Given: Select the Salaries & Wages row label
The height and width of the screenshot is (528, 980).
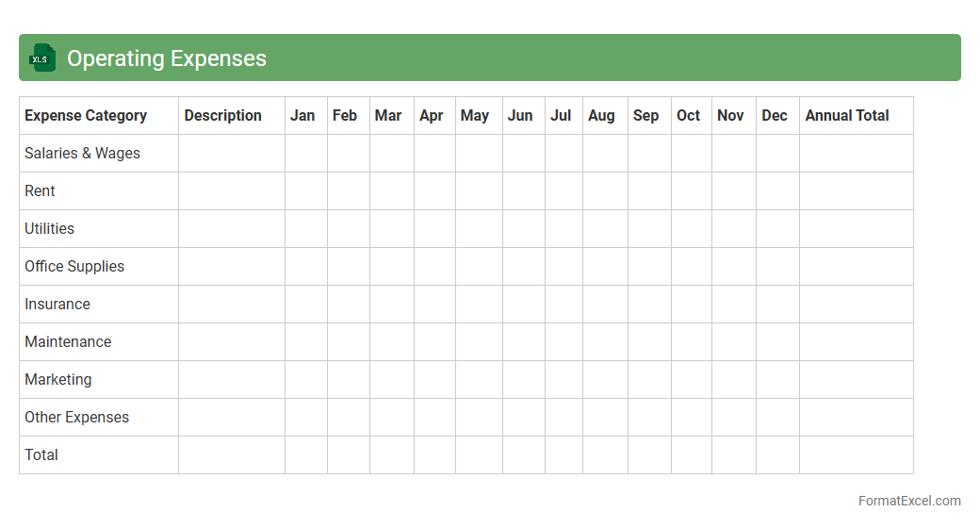Looking at the screenshot, I should point(82,153).
